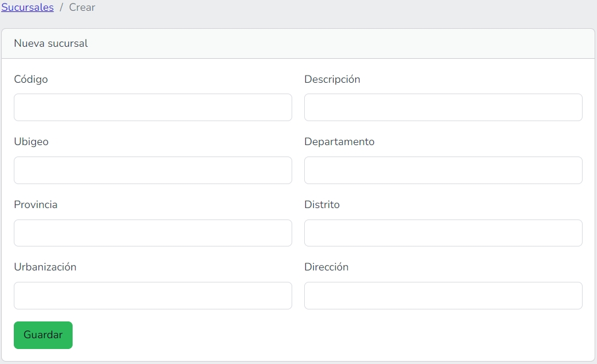Click the Ubigeo label
Viewport: 597px width, 364px height.
[x=31, y=142]
